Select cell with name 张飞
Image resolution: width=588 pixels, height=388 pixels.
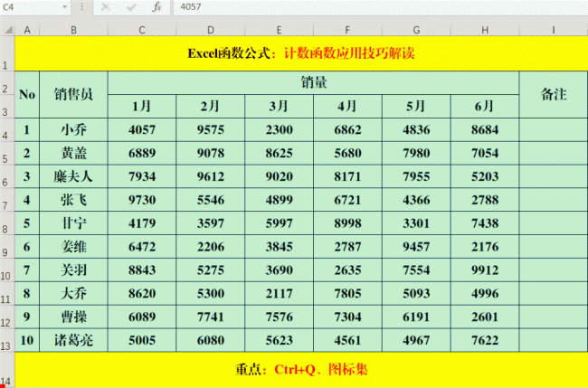[x=73, y=200]
